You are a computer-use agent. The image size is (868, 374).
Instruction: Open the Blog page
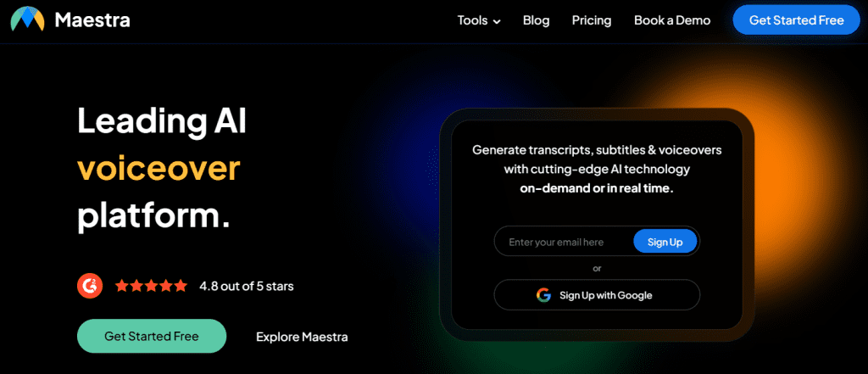point(536,20)
